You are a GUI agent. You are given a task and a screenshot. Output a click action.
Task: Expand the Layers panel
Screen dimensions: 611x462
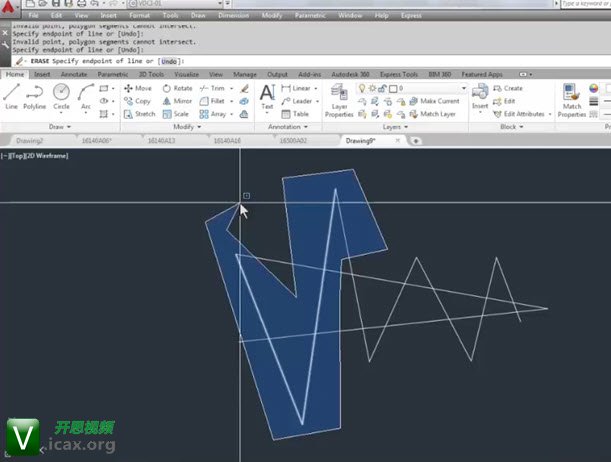pyautogui.click(x=395, y=127)
